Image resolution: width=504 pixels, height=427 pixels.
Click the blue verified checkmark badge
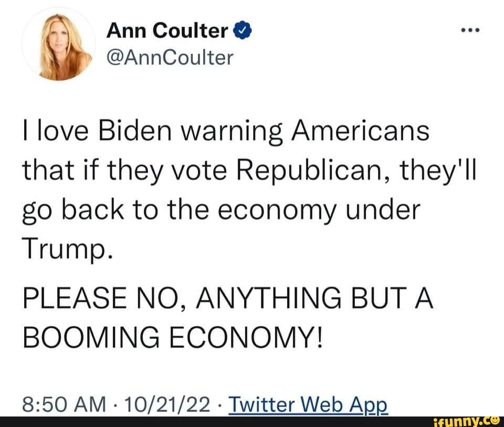pyautogui.click(x=243, y=31)
